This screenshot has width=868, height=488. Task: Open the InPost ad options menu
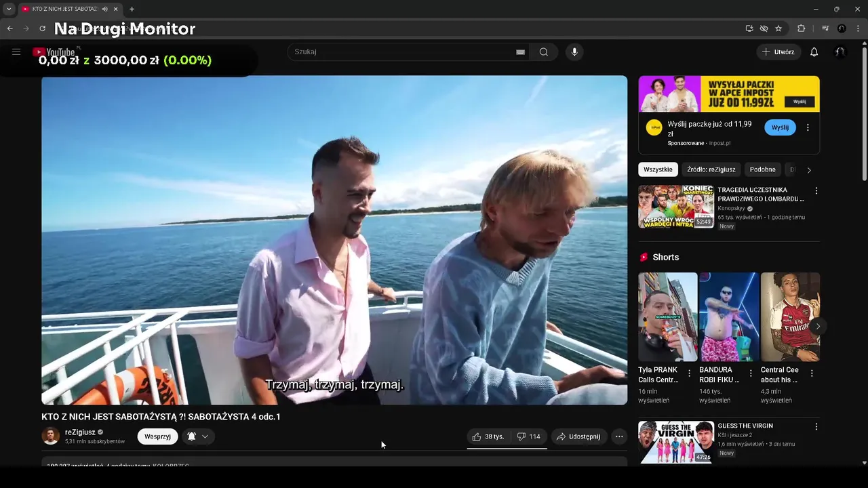point(808,127)
